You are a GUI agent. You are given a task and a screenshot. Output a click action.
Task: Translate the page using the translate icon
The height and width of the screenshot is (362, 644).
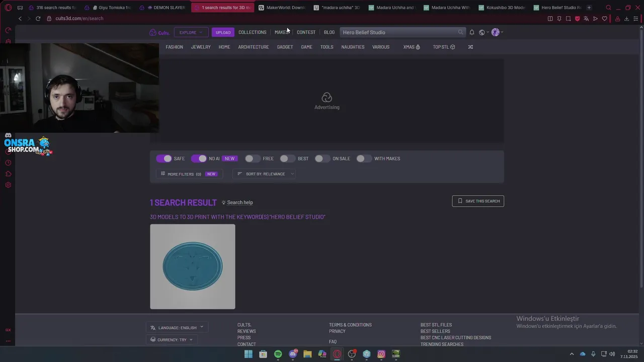tap(586, 19)
